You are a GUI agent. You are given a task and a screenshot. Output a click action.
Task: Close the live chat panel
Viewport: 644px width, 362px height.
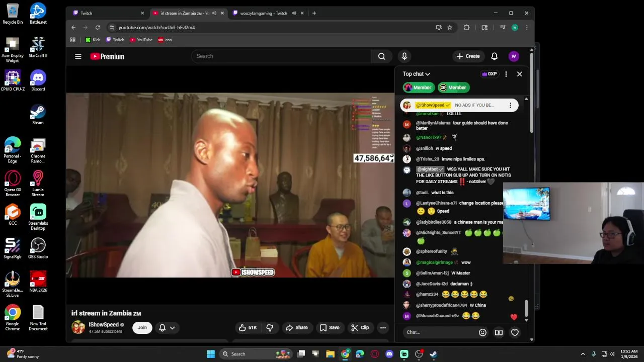tap(519, 74)
